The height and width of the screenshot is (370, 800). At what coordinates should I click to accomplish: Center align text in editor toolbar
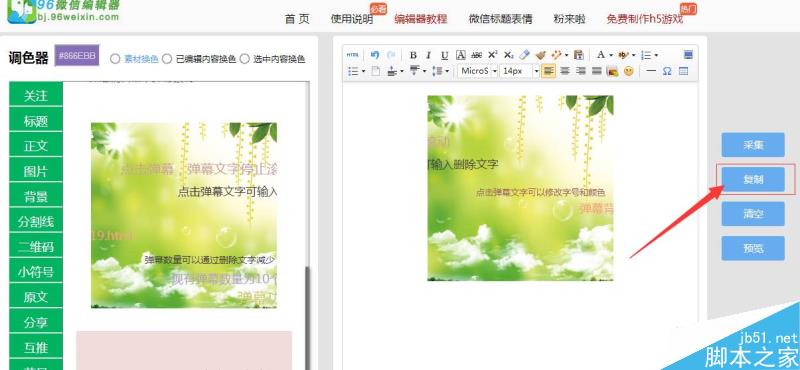pyautogui.click(x=565, y=71)
